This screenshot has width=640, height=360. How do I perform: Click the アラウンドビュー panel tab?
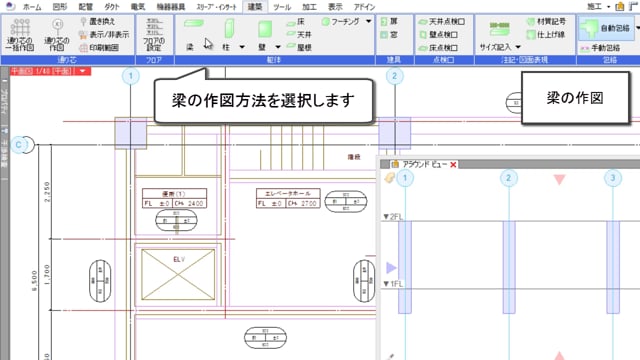click(424, 164)
